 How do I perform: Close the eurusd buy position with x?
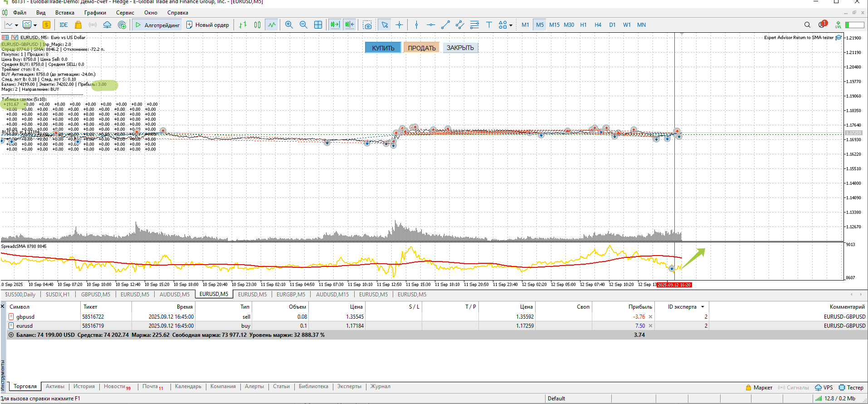pos(650,326)
